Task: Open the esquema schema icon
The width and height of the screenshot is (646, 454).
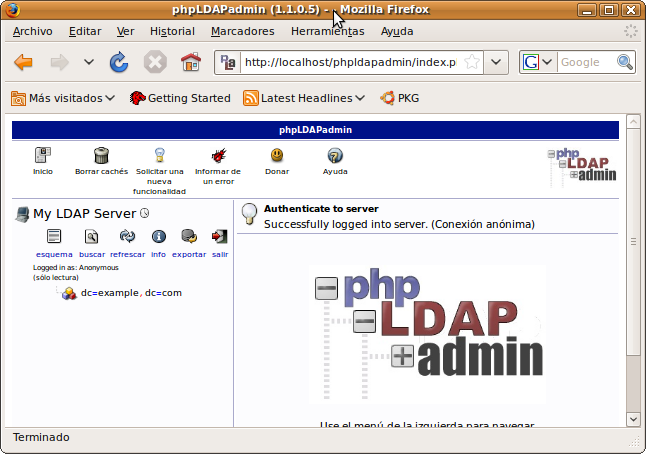Action: click(x=54, y=237)
